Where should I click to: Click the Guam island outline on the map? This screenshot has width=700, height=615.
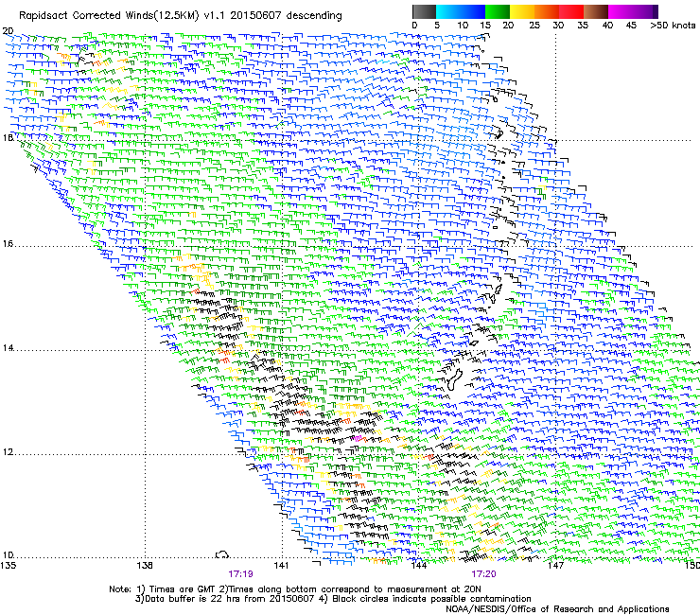coord(456,378)
